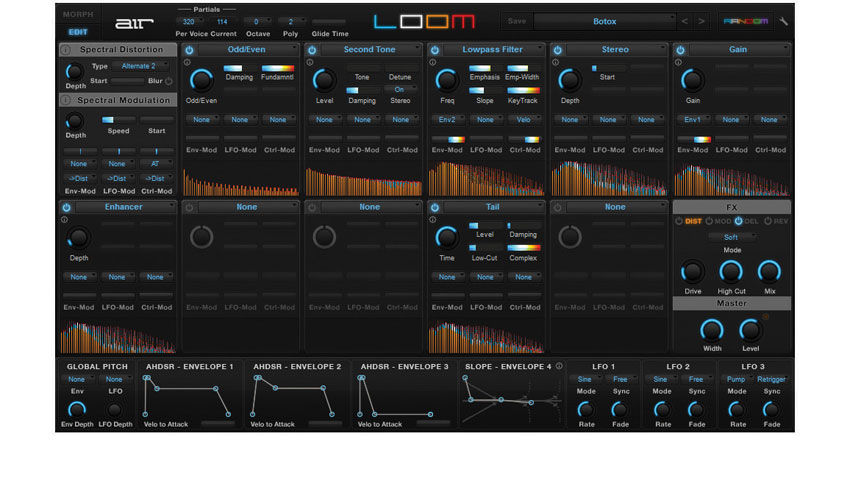Adjust the Master Level knob
The height and width of the screenshot is (478, 850).
point(750,330)
